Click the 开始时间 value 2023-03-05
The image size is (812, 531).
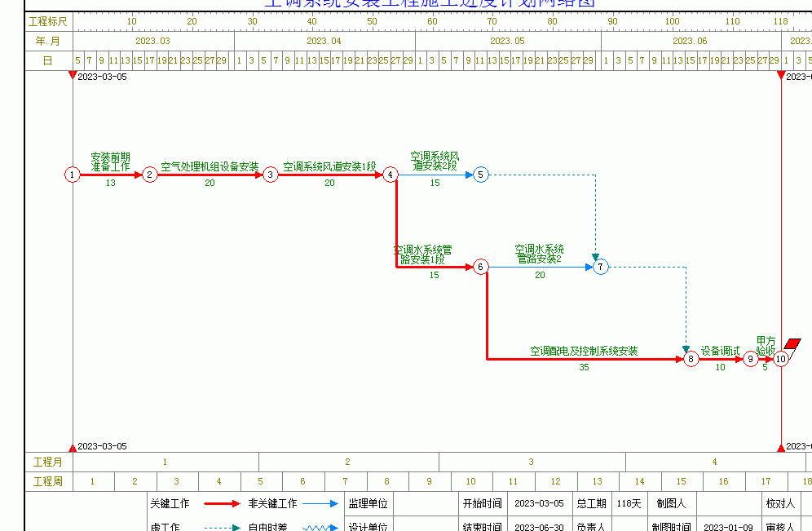(539, 503)
